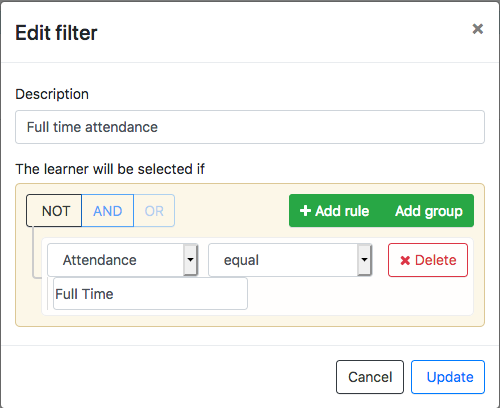Click 'The learner will be selected if' label

(x=110, y=169)
